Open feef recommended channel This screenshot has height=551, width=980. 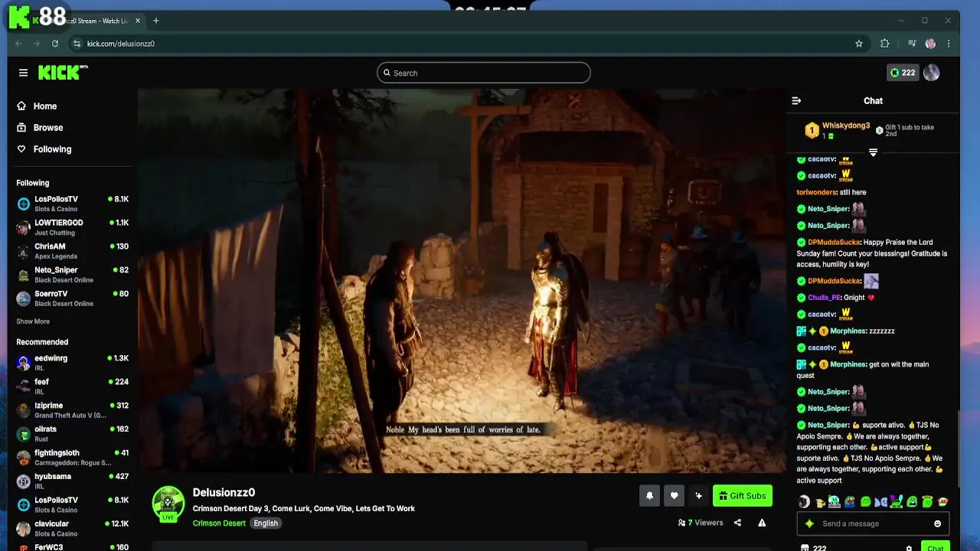pyautogui.click(x=72, y=386)
